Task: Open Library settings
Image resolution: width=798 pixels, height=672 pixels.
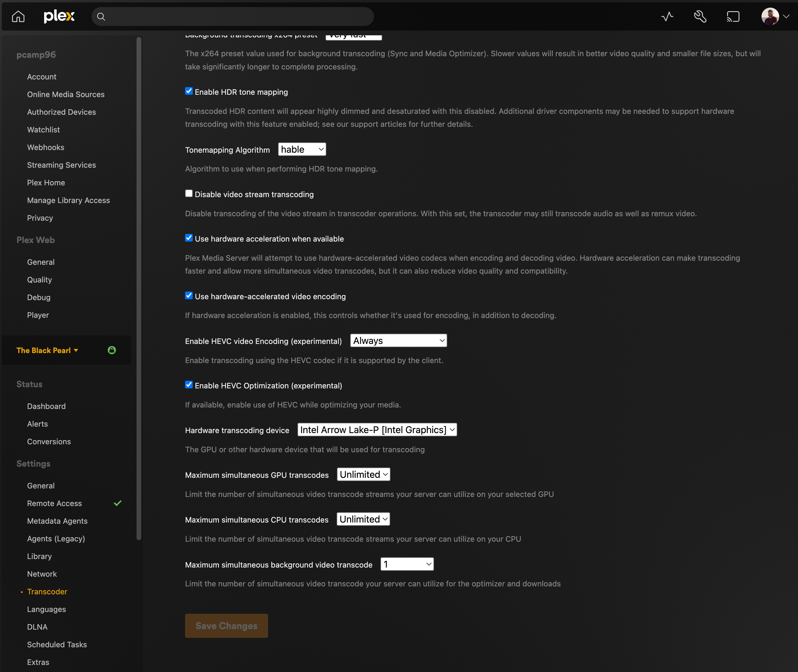Action: tap(39, 557)
